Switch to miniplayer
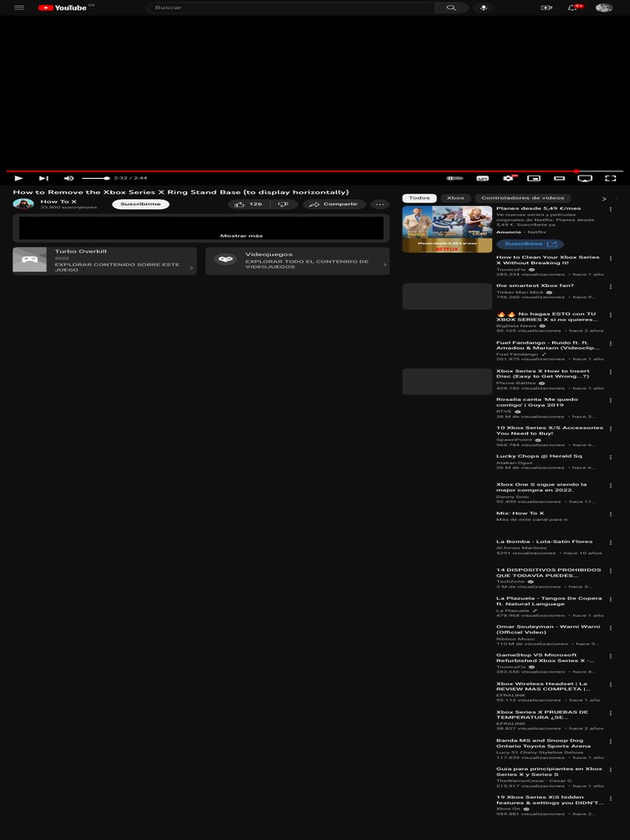Viewport: 630px width, 840px height. click(533, 178)
